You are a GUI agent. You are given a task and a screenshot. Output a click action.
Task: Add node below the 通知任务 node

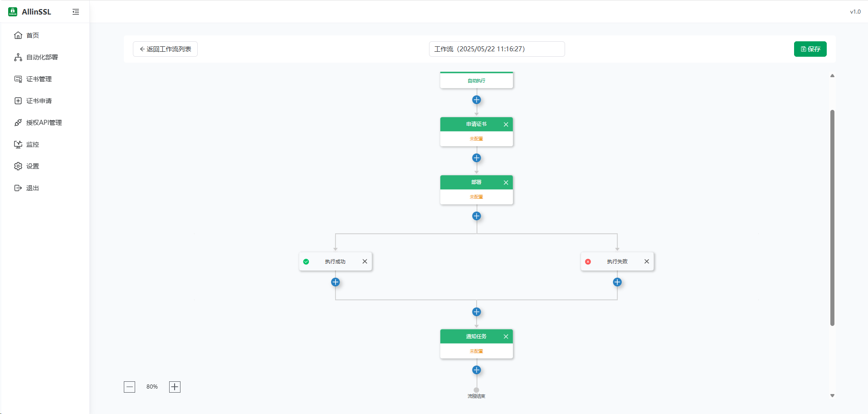(x=476, y=370)
